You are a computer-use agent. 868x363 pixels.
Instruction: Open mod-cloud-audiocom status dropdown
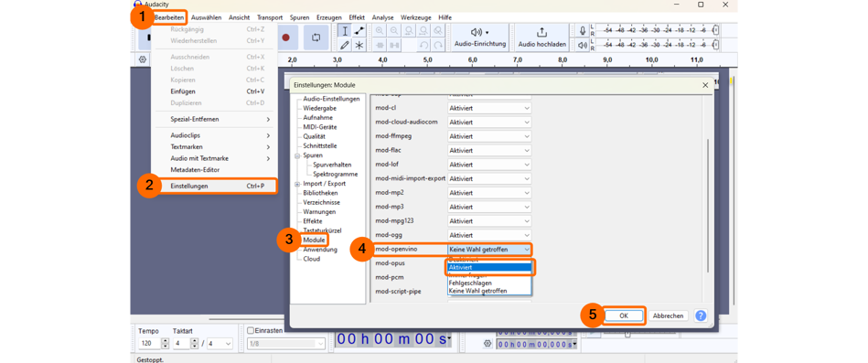(x=489, y=122)
